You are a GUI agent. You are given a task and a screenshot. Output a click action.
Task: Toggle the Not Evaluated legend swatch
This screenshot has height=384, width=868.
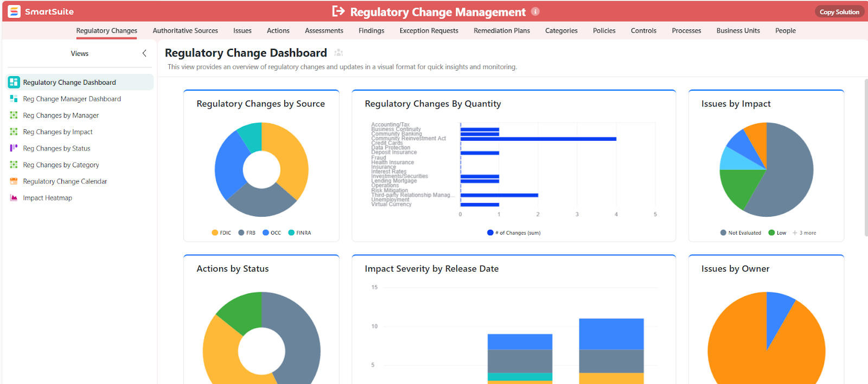tap(723, 232)
